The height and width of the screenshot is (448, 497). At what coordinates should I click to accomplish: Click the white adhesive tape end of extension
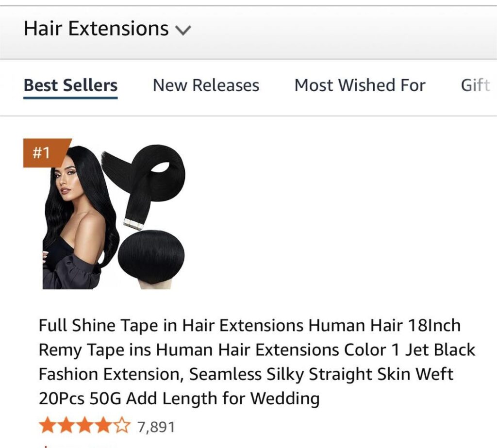134,224
